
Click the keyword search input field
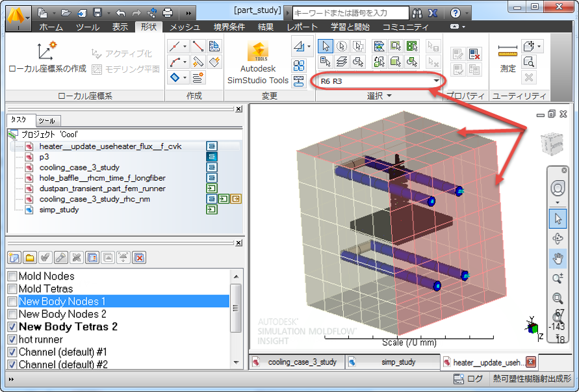350,13
